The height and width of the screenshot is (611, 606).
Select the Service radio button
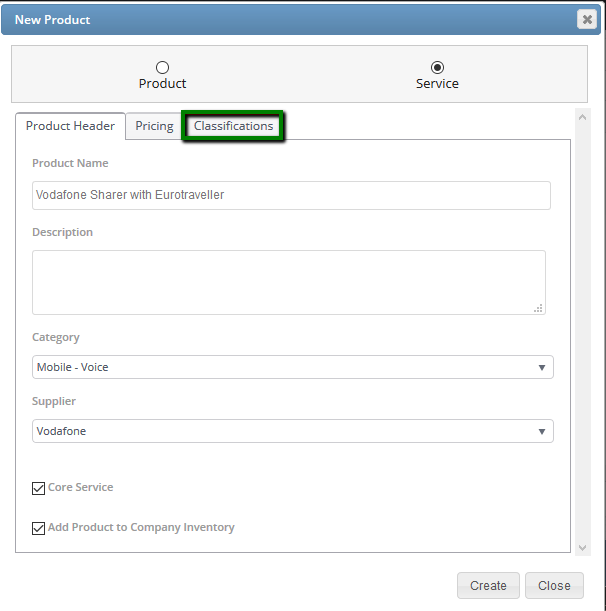point(437,67)
